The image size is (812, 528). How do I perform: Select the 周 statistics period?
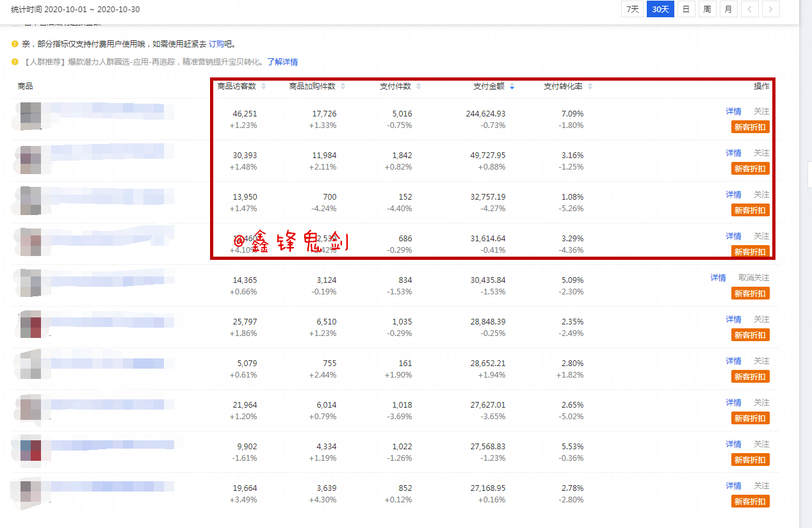pyautogui.click(x=707, y=9)
